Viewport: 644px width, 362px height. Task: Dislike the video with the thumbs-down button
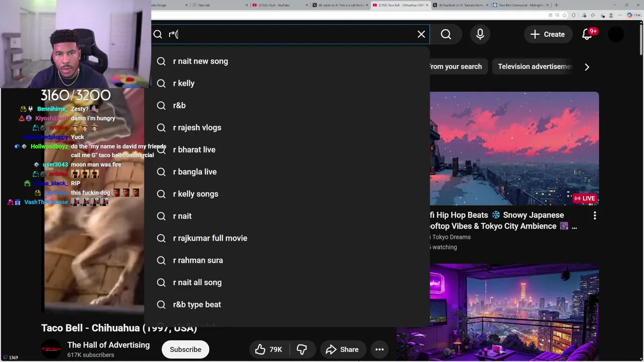click(302, 349)
